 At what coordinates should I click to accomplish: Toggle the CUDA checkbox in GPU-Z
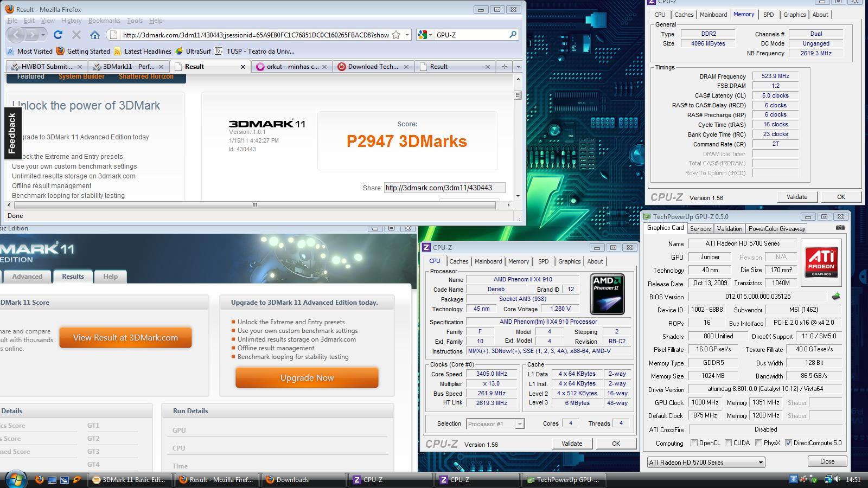(728, 443)
